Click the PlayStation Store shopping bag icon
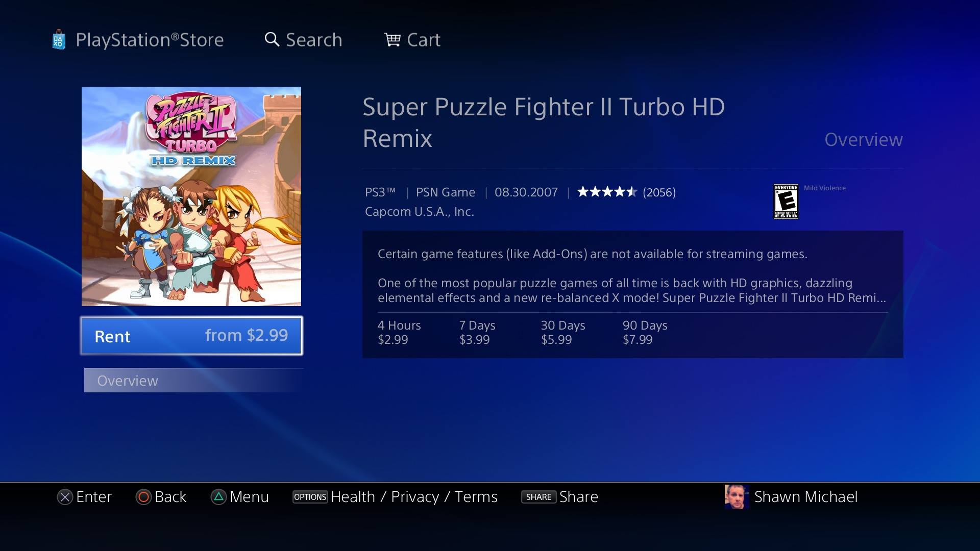Image resolution: width=980 pixels, height=551 pixels. click(x=59, y=40)
